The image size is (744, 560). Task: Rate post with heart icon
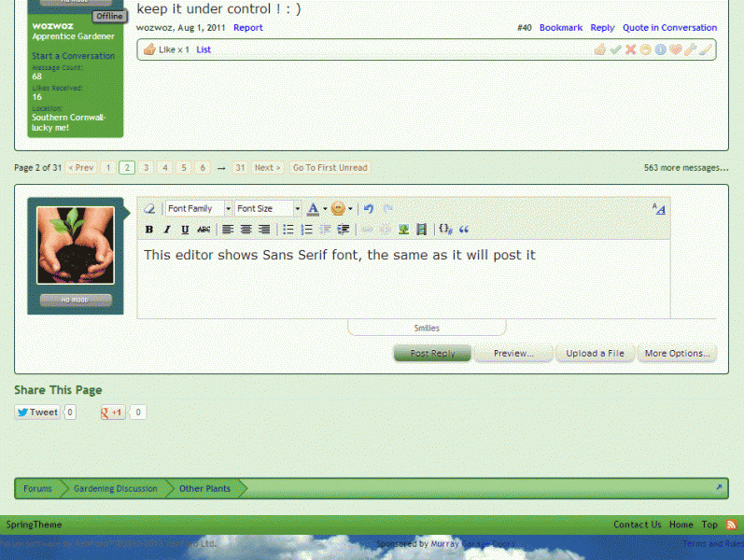676,49
